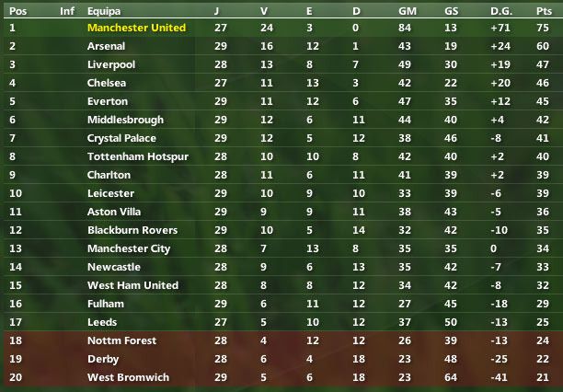Select Tottenham Hotspur team name
This screenshot has height=392, width=563.
(137, 156)
